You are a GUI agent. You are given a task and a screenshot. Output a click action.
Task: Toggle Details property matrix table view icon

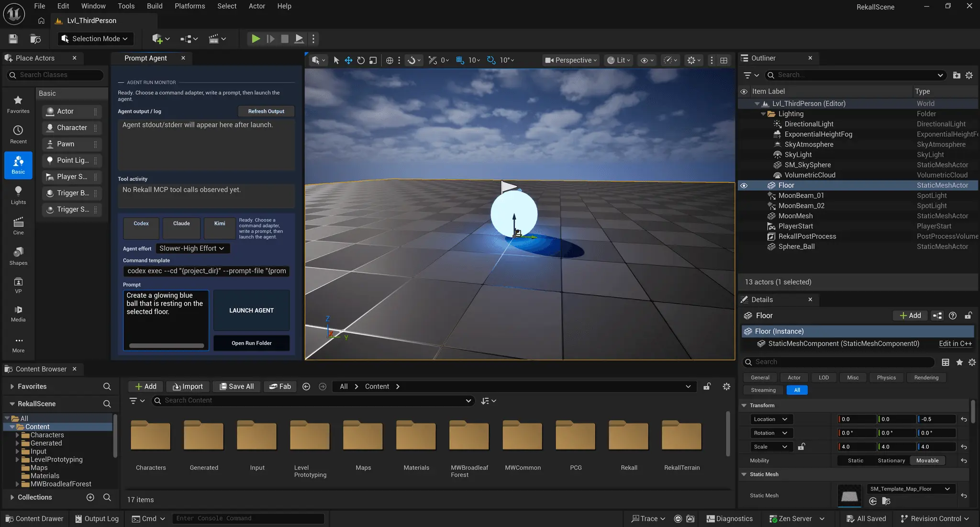[946, 362]
